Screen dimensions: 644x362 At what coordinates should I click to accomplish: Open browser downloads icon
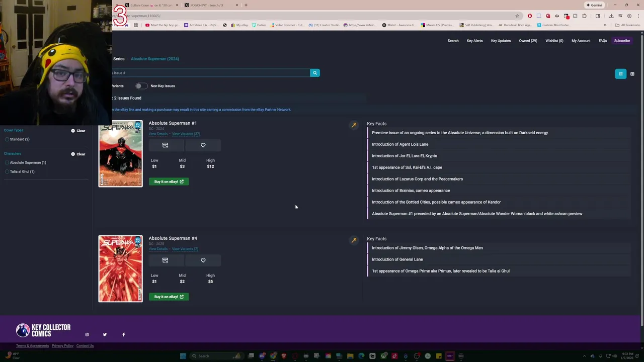click(611, 16)
